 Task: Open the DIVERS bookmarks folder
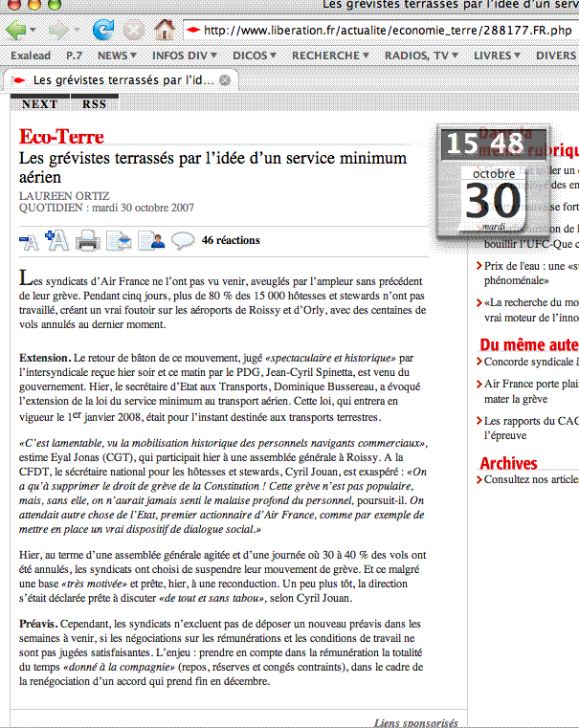[x=556, y=55]
